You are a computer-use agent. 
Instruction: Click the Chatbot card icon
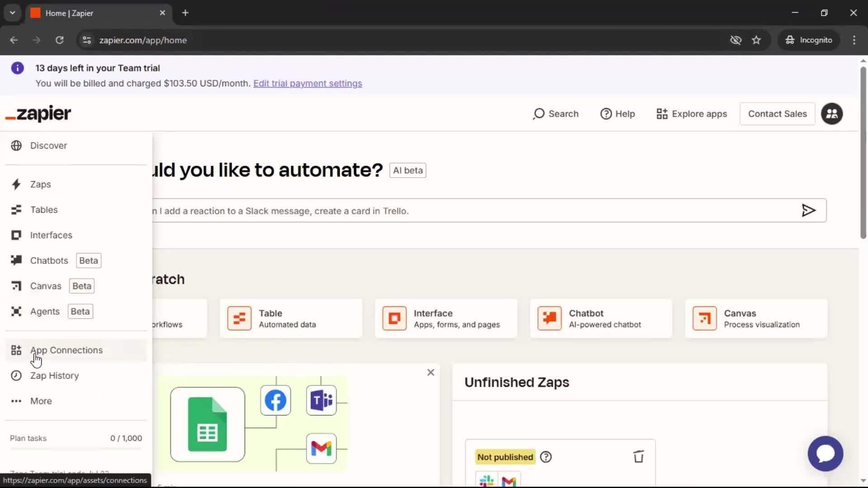click(x=549, y=319)
